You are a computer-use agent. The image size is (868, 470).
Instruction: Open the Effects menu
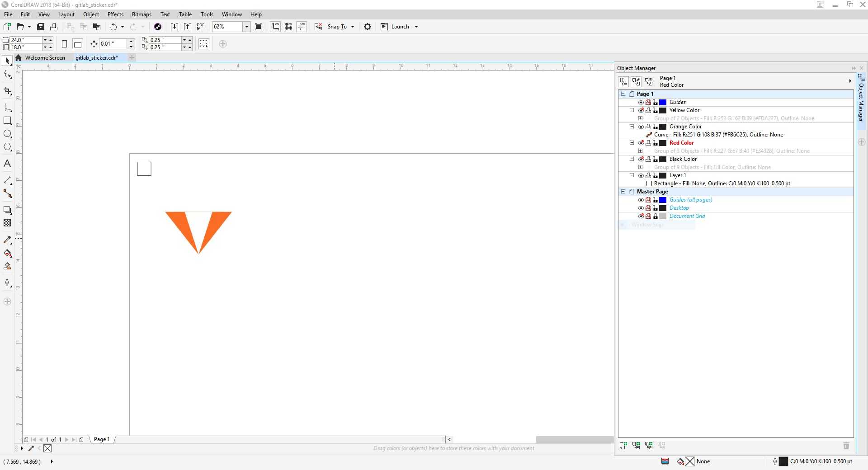pyautogui.click(x=115, y=14)
